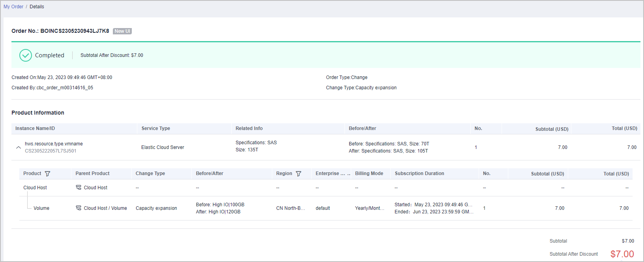644x262 pixels.
Task: Click instance ID CS2305222057L7SJ501
Action: [51, 151]
